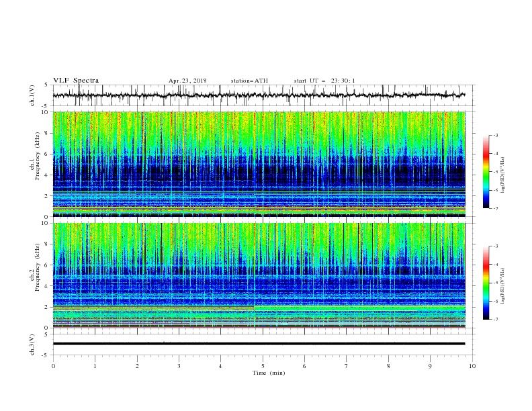
Task: Select the ch.1 colorbar "log(PSD)(V²/Hz)" label
Action: tap(503, 175)
